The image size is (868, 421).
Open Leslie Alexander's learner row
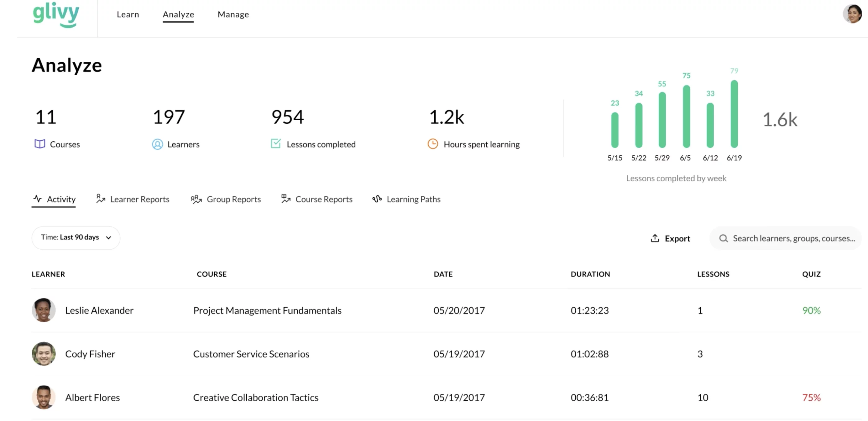point(99,310)
